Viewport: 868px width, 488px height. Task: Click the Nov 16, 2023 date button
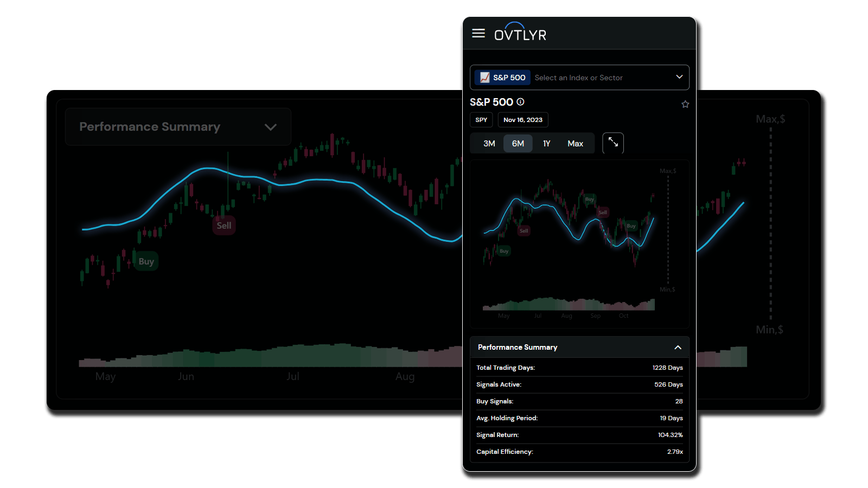(x=522, y=120)
